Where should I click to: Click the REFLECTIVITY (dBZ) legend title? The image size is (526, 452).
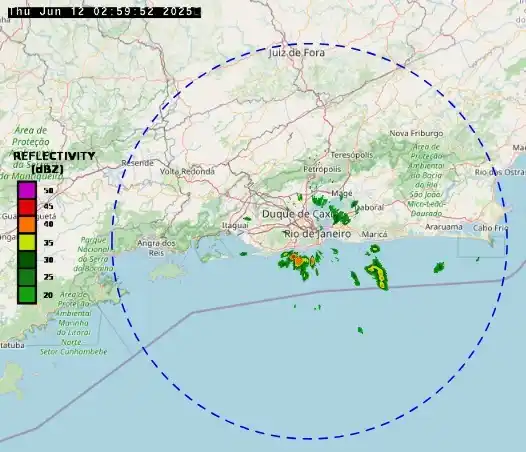coord(54,162)
